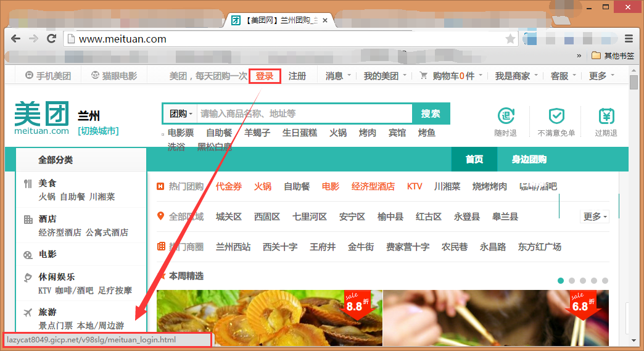Click the 不满意免单 shield icon
Viewport: 644px width, 351px height.
click(x=556, y=116)
